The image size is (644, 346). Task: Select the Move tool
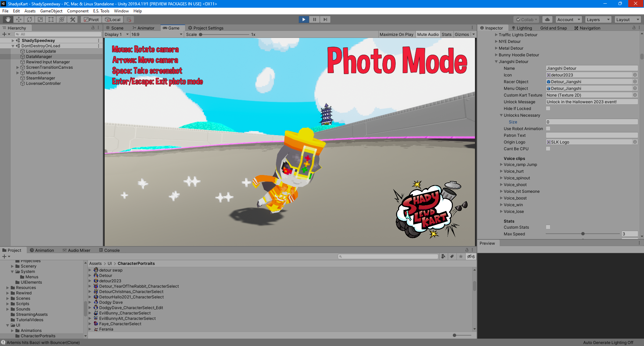(19, 19)
